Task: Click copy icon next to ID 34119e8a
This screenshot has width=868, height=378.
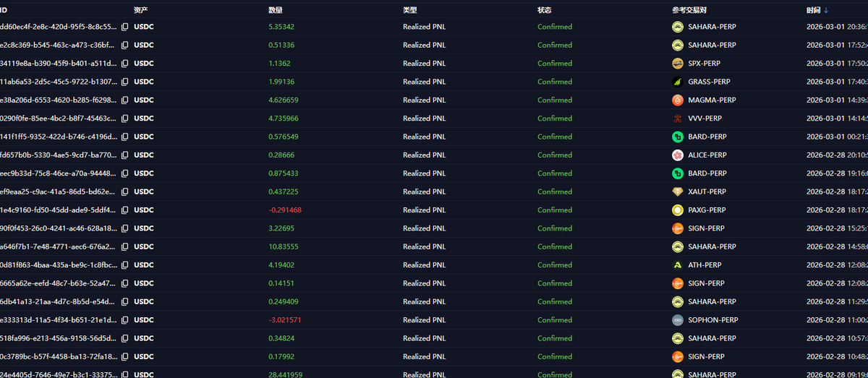Action: pyautogui.click(x=125, y=64)
